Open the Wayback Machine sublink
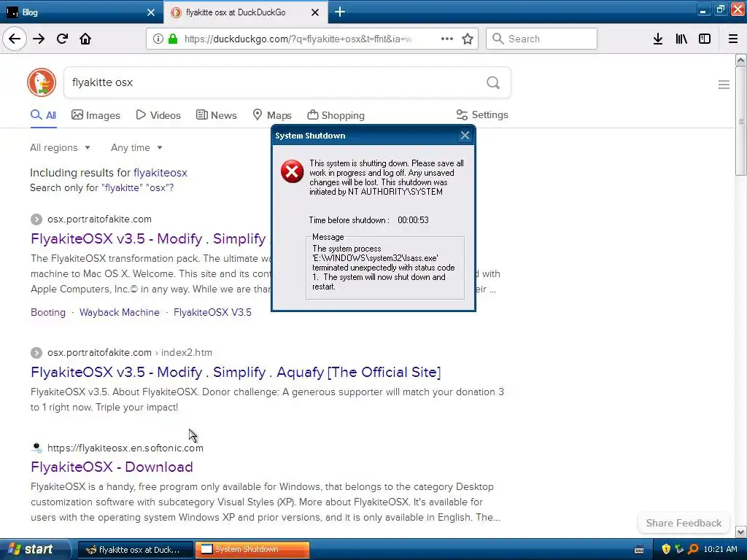 [120, 312]
